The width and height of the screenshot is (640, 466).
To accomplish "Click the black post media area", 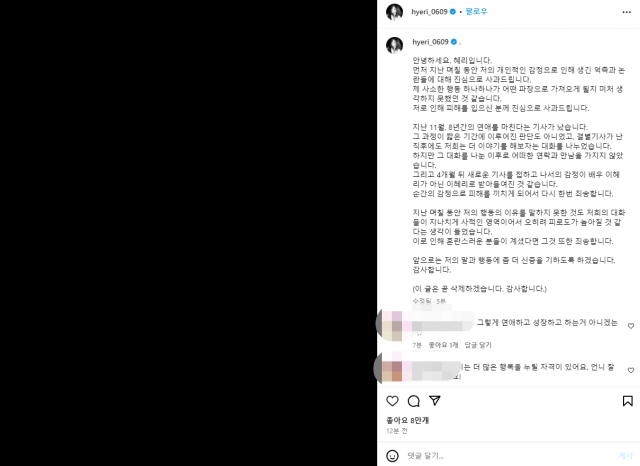I will point(189,233).
